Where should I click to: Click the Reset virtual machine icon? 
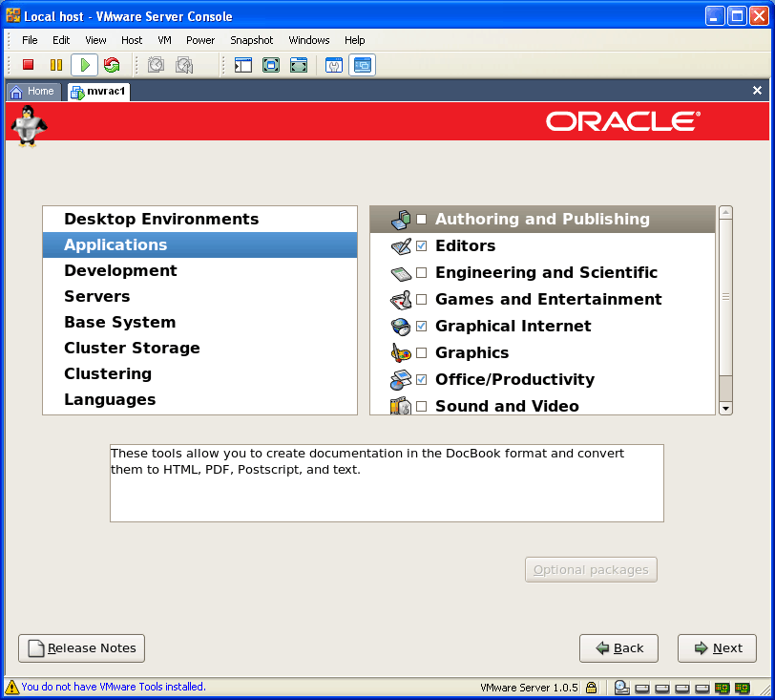(112, 65)
